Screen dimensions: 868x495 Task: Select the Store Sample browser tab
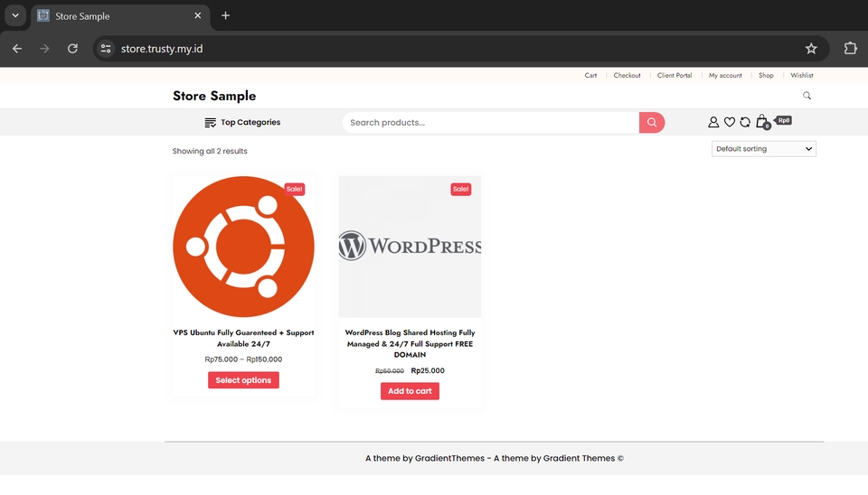(120, 16)
